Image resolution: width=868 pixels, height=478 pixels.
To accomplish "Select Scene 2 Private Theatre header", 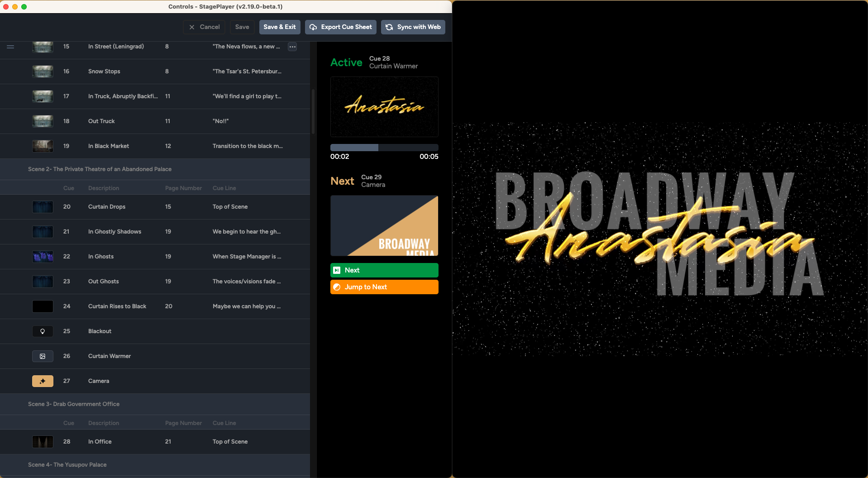I will point(155,169).
